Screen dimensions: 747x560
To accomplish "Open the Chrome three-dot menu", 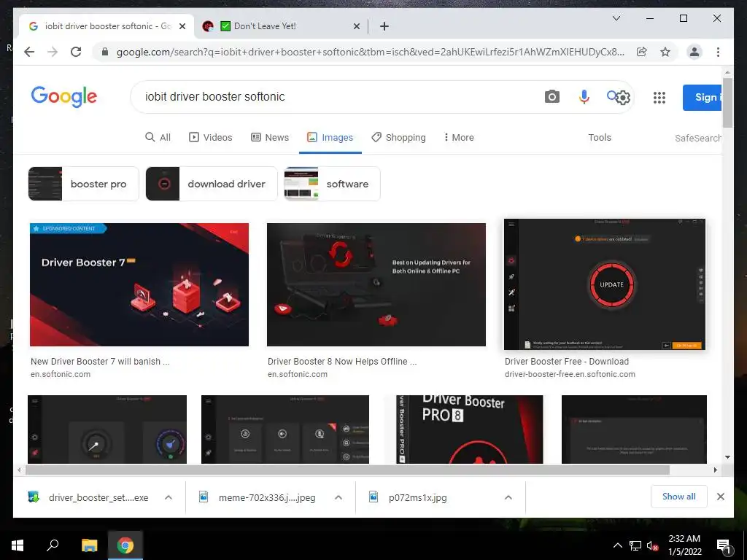I will tap(718, 52).
